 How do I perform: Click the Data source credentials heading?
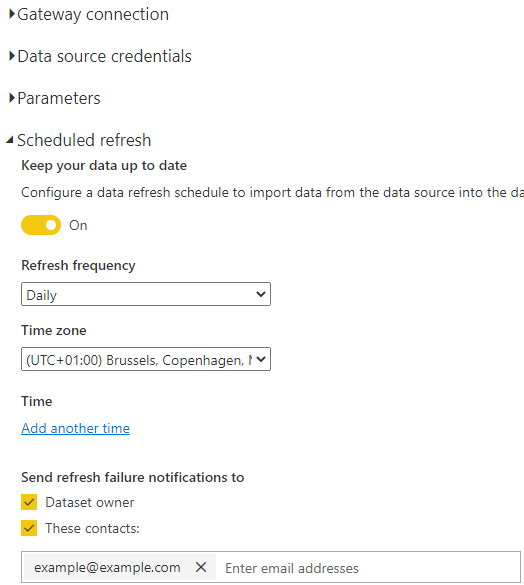tap(105, 56)
